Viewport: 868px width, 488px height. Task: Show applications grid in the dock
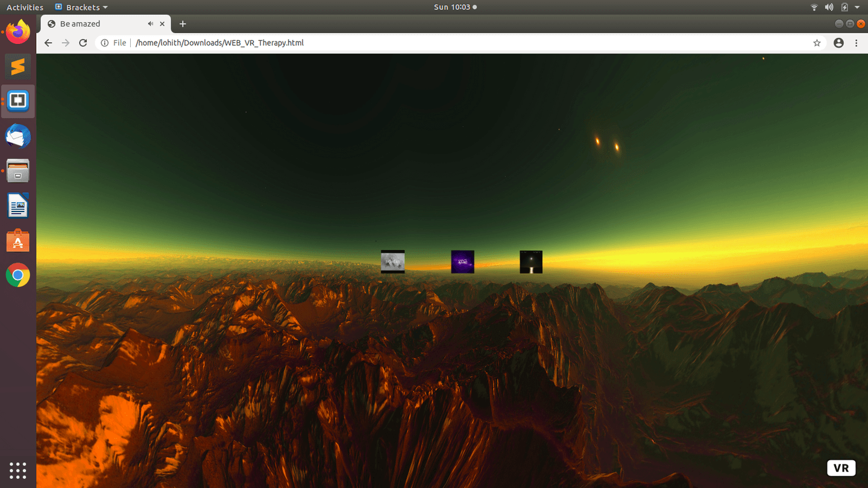point(18,471)
